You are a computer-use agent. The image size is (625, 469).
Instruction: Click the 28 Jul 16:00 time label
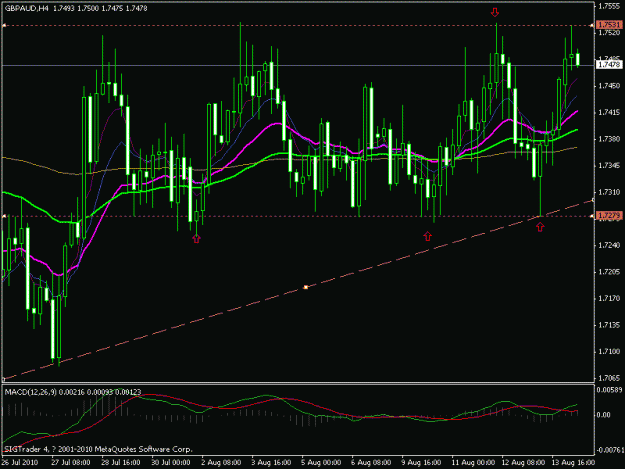121,462
